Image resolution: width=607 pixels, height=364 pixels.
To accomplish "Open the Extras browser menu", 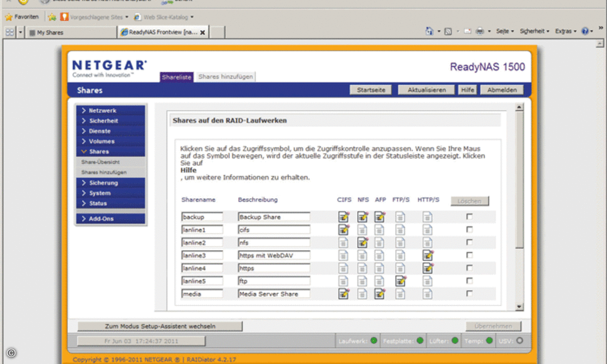I will (x=566, y=31).
